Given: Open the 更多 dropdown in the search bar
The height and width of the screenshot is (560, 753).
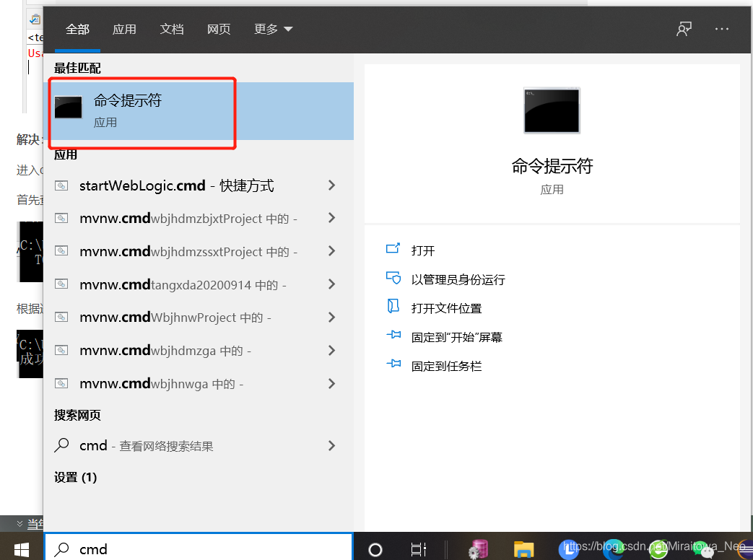Looking at the screenshot, I should tap(272, 29).
